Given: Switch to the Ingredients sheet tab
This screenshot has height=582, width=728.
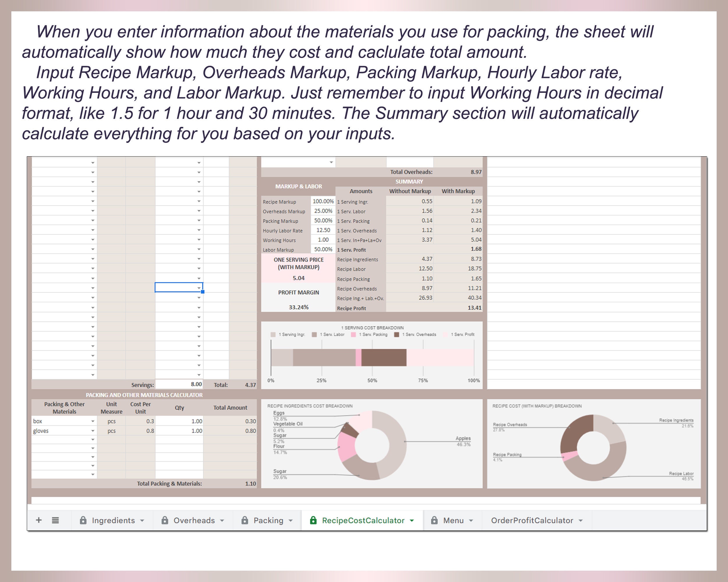Looking at the screenshot, I should coord(113,521).
